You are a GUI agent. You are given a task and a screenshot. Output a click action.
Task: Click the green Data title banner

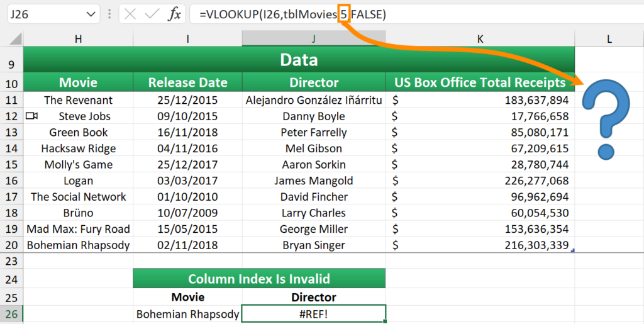[299, 60]
